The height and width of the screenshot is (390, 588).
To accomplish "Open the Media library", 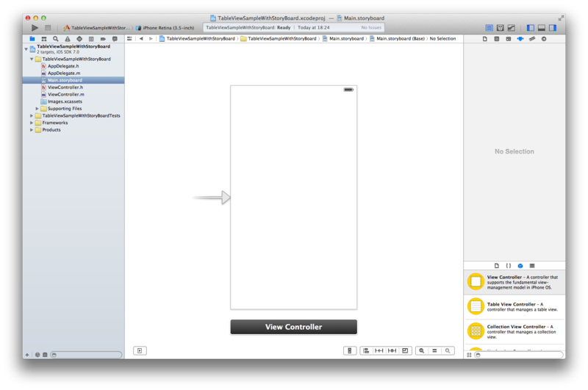I will 531,266.
